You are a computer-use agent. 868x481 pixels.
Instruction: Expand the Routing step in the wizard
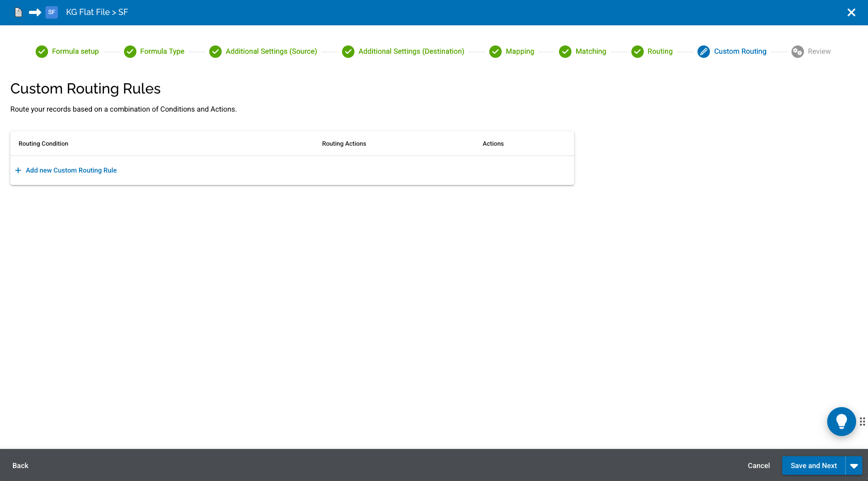pyautogui.click(x=637, y=51)
